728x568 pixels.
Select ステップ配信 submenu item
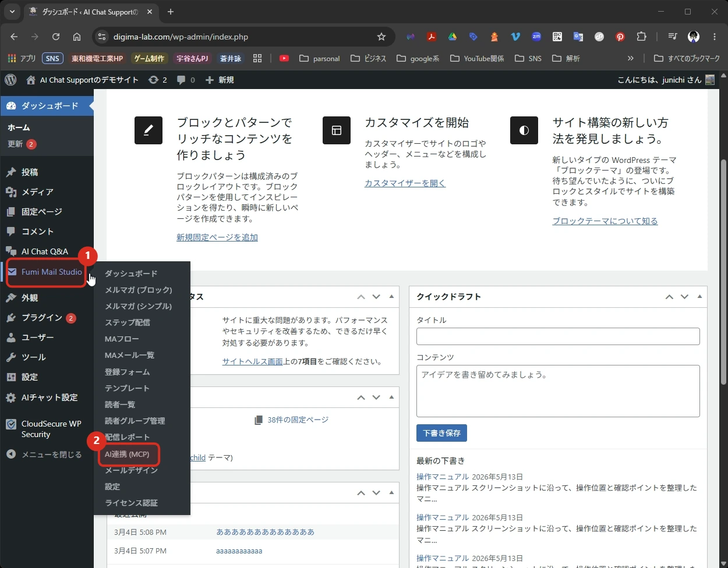coord(128,322)
